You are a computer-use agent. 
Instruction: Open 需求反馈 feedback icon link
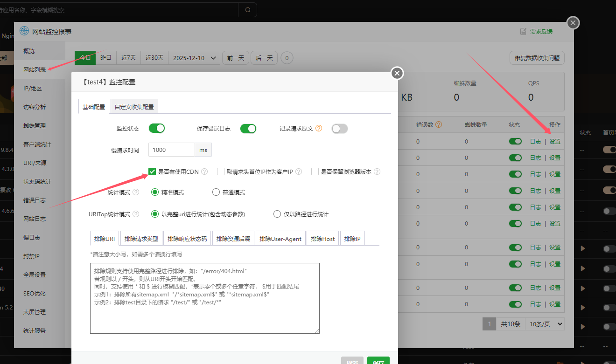coord(523,32)
